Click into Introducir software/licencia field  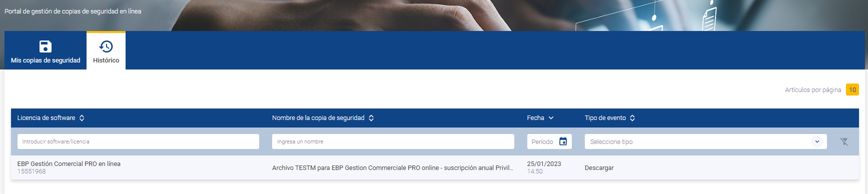[x=138, y=141]
